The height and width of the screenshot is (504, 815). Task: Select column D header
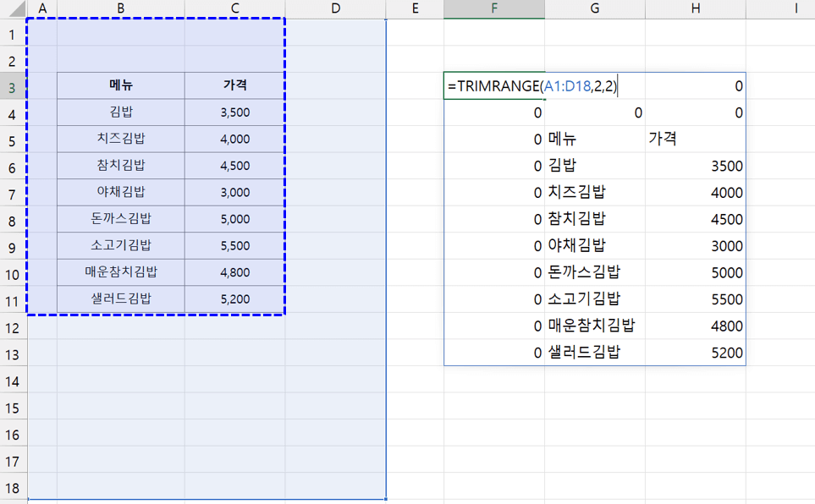point(336,8)
